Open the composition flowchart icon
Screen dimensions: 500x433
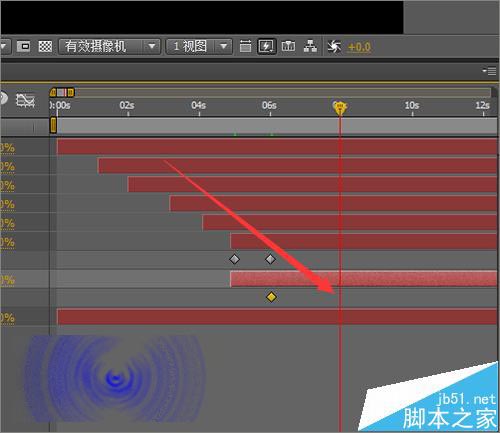coord(310,46)
